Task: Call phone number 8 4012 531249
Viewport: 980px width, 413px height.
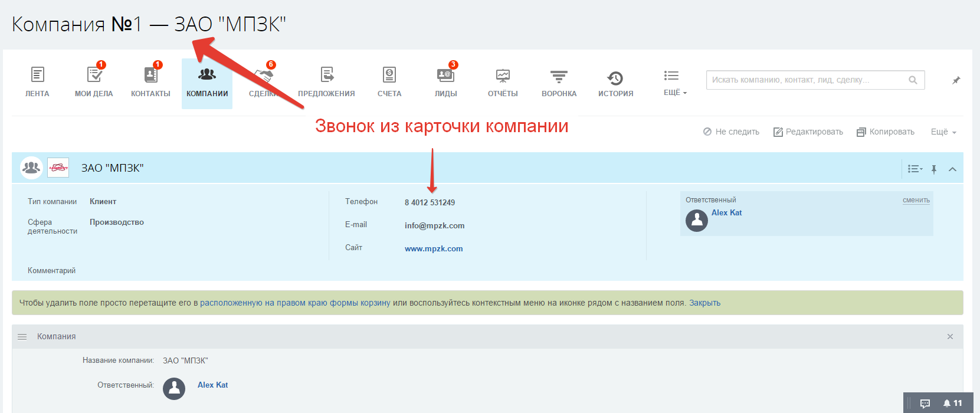Action: (430, 202)
